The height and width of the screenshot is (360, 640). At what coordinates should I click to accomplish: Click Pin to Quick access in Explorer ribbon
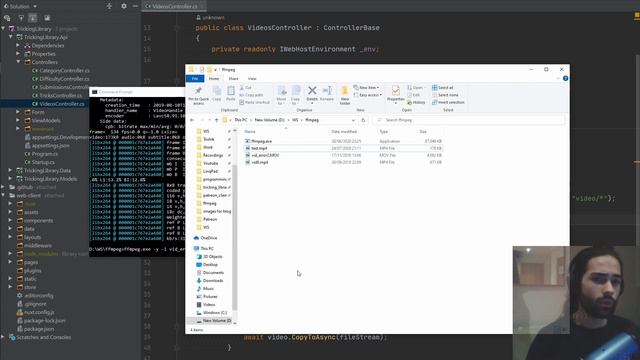tap(198, 96)
